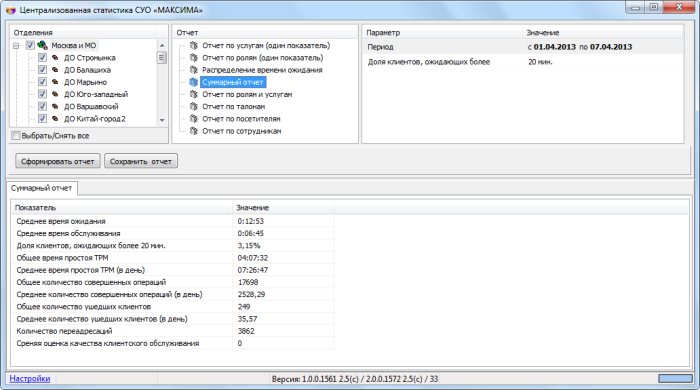Click the Среднее время ожидания row
Viewport: 700px width, 390px height.
click(173, 221)
